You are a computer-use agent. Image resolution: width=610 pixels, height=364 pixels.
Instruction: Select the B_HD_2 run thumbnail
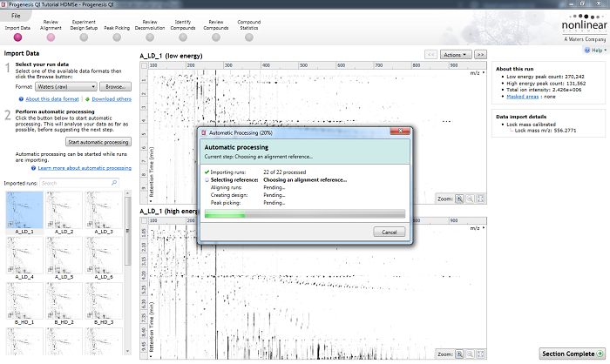coord(64,303)
